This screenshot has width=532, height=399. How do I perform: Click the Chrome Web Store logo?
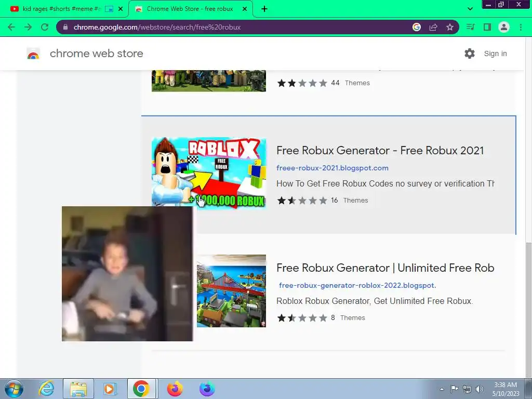click(33, 54)
